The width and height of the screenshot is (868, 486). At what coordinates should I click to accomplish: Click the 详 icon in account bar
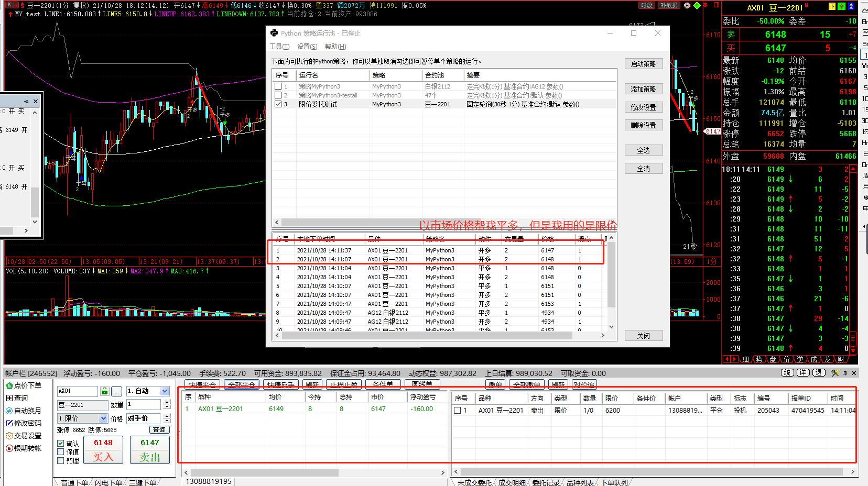coord(803,373)
